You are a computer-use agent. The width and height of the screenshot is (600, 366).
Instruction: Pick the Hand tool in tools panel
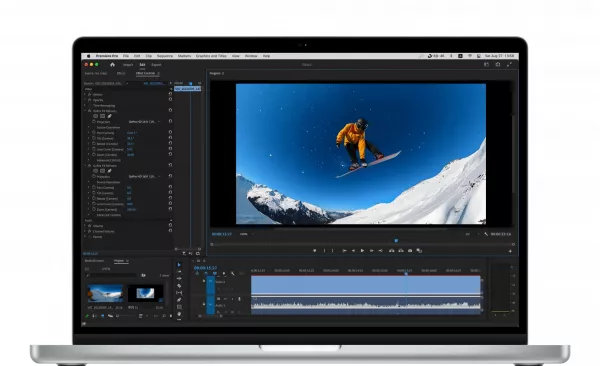coord(179,314)
